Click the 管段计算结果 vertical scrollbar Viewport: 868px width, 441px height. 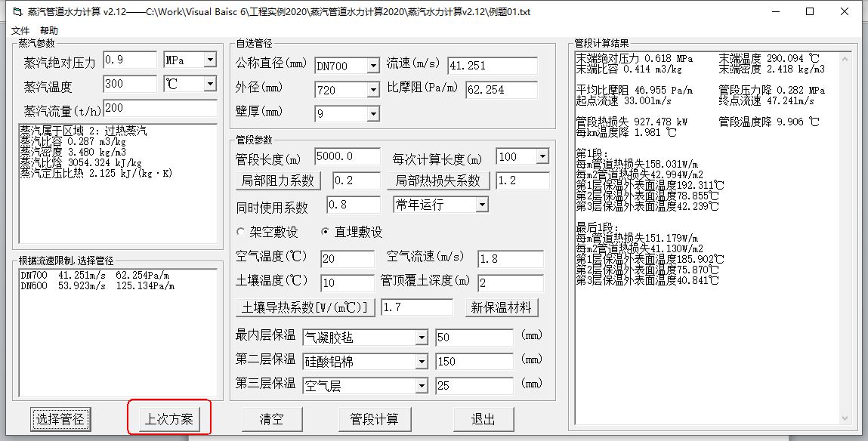pos(846,234)
